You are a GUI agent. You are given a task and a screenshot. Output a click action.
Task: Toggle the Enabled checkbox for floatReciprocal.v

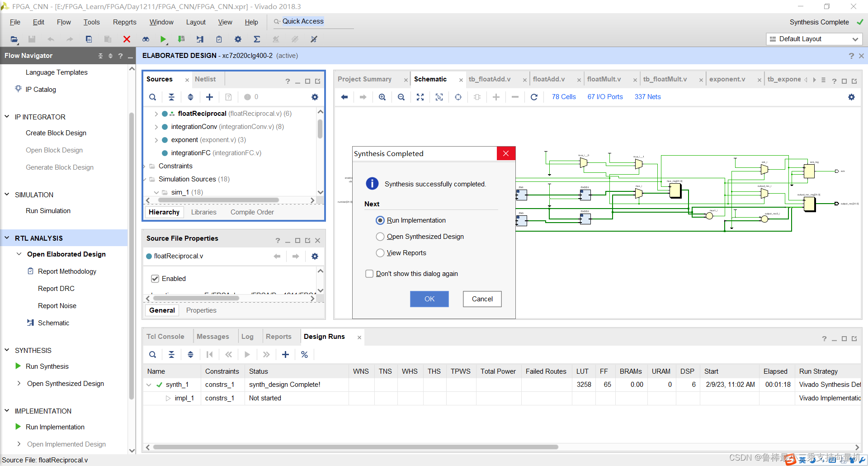pyautogui.click(x=155, y=279)
